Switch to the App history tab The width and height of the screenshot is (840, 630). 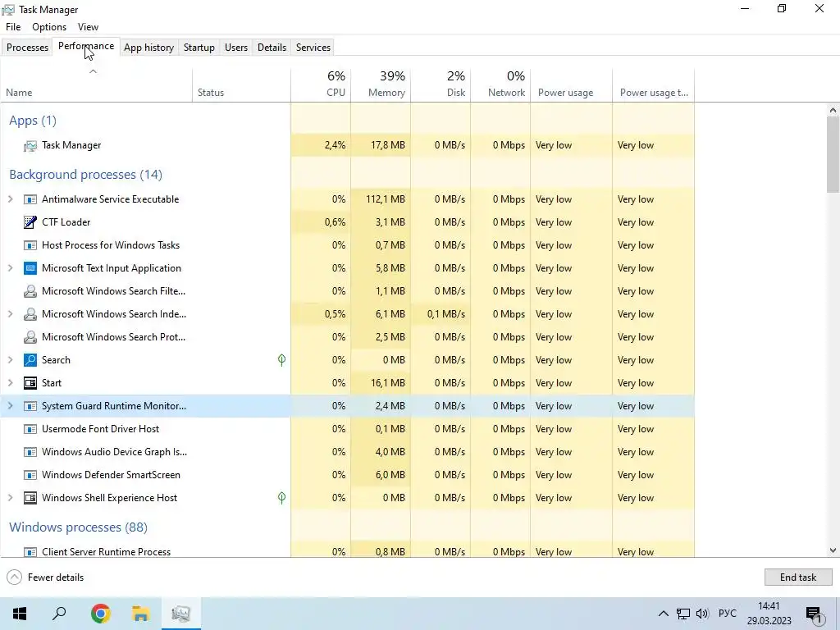click(149, 47)
